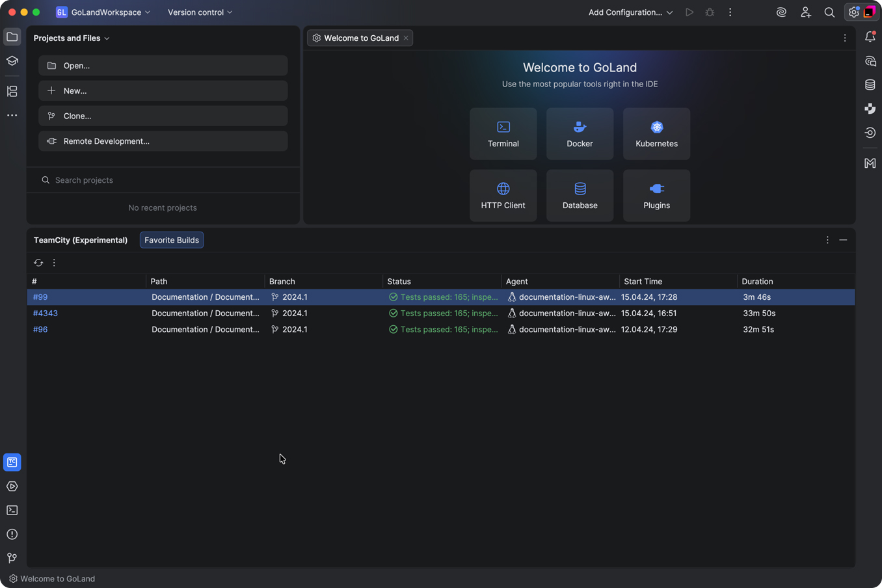Expand the Projects and Files dropdown
Viewport: 882px width, 588px height.
72,38
